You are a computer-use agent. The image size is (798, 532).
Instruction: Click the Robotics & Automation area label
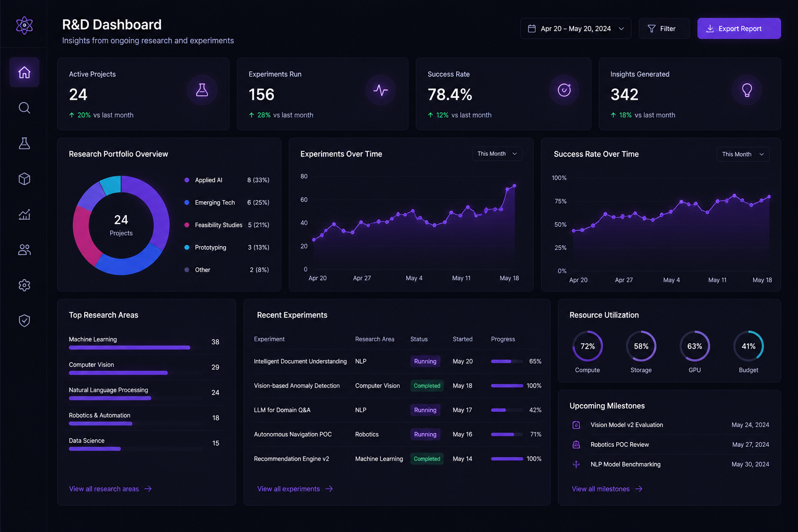100,416
